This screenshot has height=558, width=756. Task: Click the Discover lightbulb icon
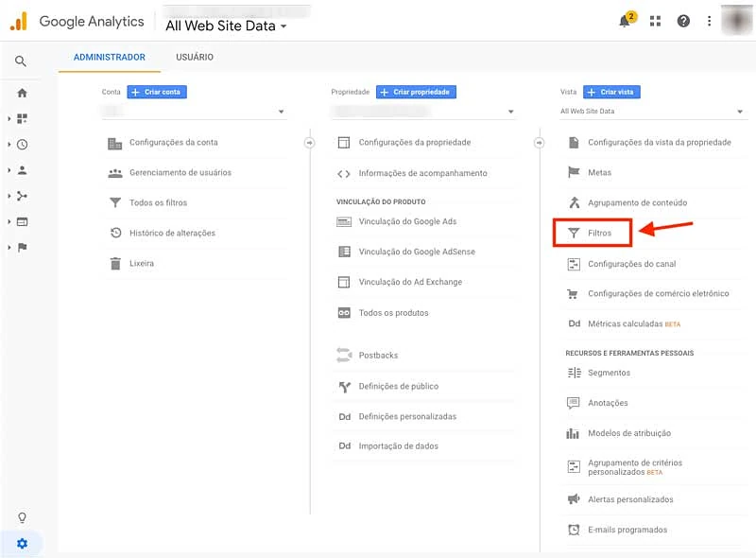[x=22, y=517]
